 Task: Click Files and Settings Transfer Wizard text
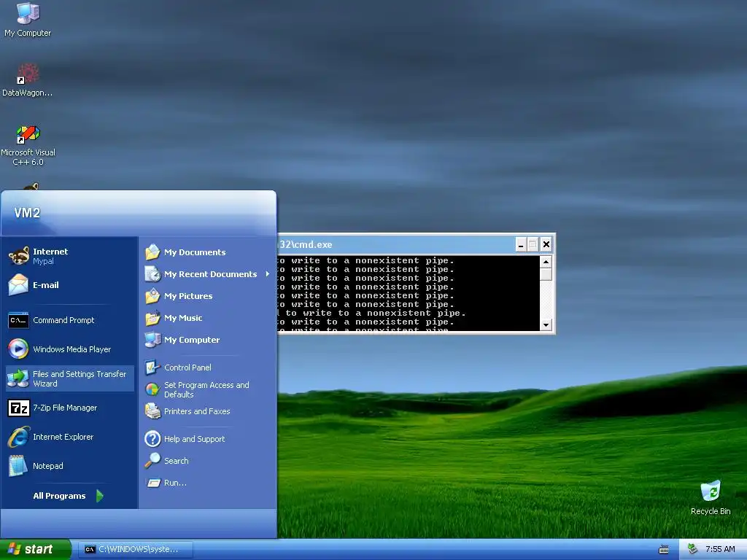click(x=80, y=378)
